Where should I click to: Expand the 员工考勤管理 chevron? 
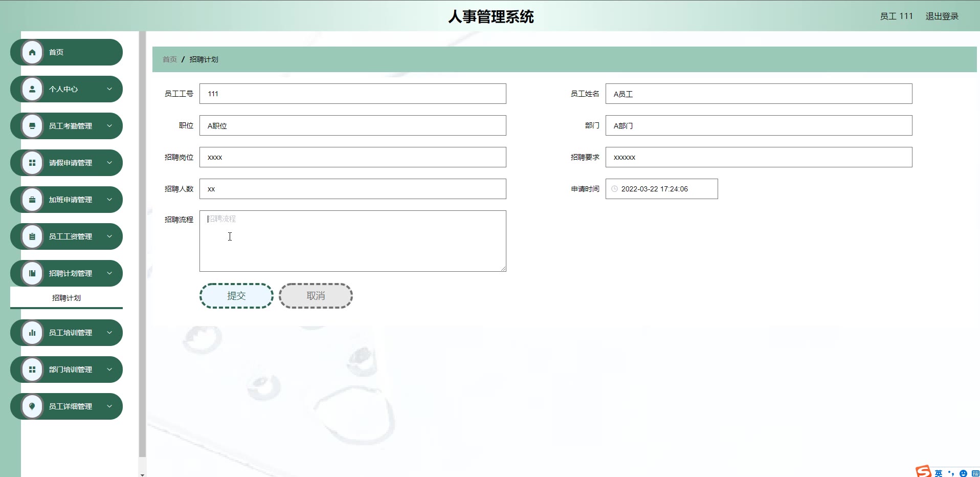click(x=109, y=126)
